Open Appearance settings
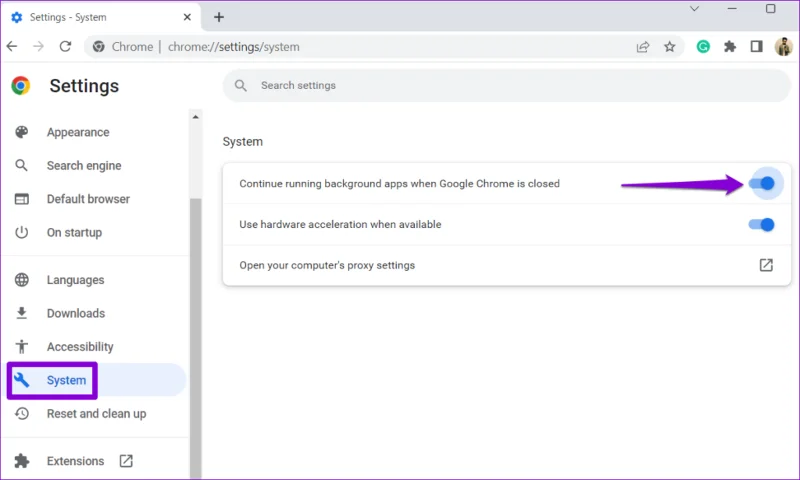The width and height of the screenshot is (800, 480). [78, 132]
